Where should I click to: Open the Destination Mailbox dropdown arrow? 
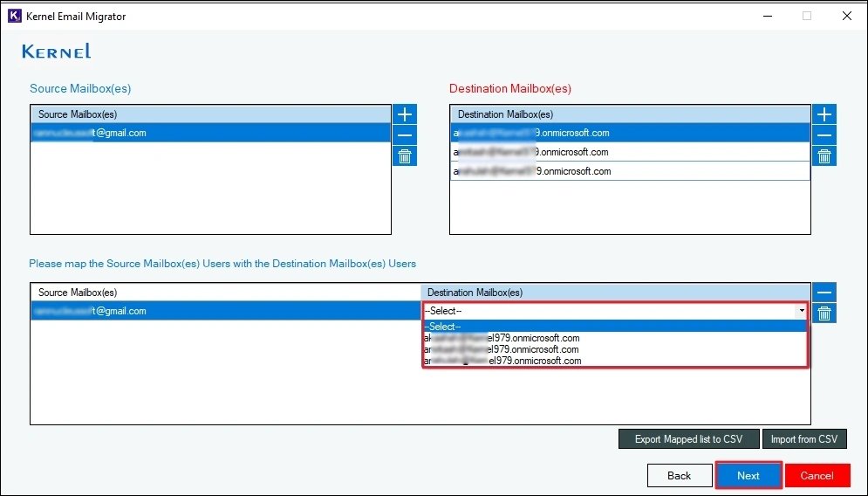[x=801, y=311]
